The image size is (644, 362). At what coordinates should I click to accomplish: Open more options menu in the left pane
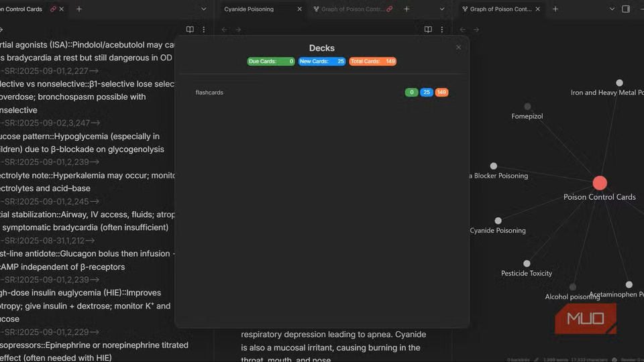[204, 29]
